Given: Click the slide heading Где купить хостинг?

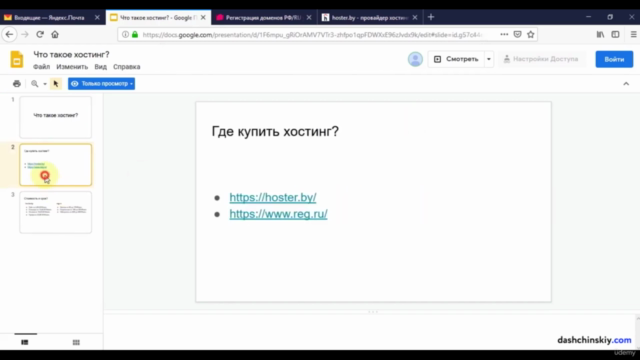Looking at the screenshot, I should pyautogui.click(x=275, y=131).
